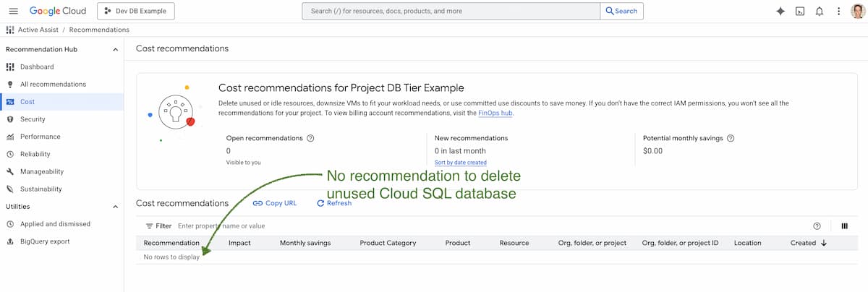Click the Search button
This screenshot has width=868, height=292.
pyautogui.click(x=621, y=11)
